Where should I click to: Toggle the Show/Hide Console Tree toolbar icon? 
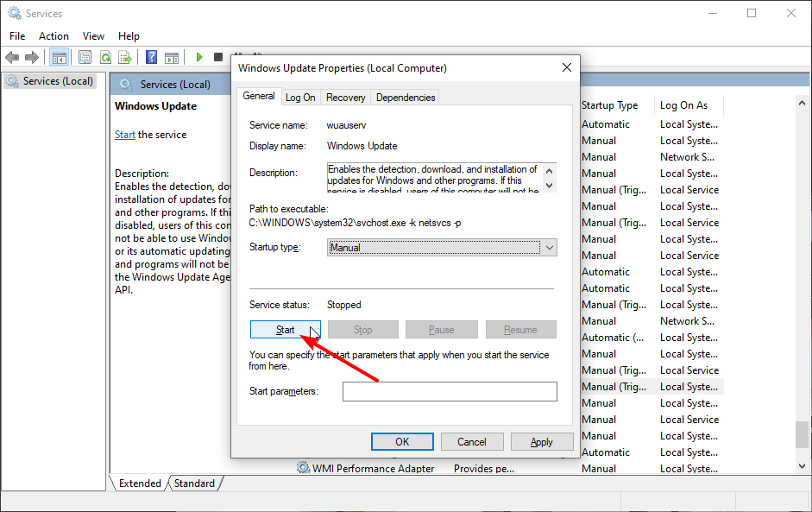(59, 57)
